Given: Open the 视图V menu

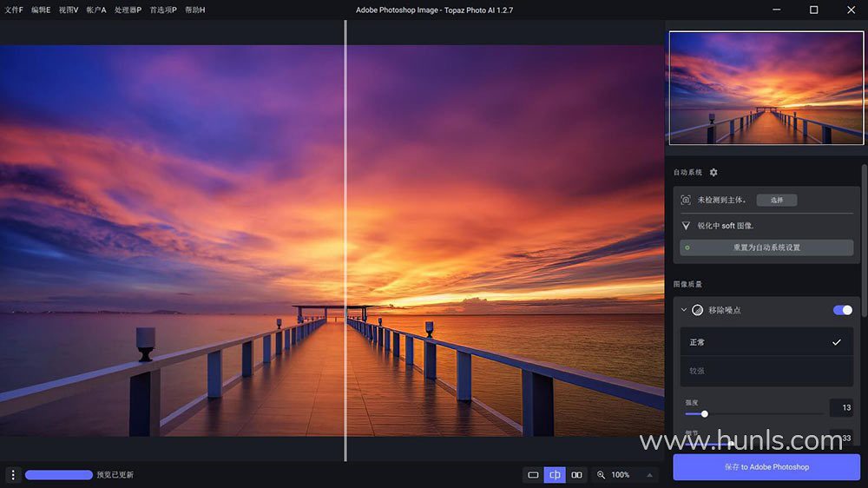Looking at the screenshot, I should [x=69, y=10].
